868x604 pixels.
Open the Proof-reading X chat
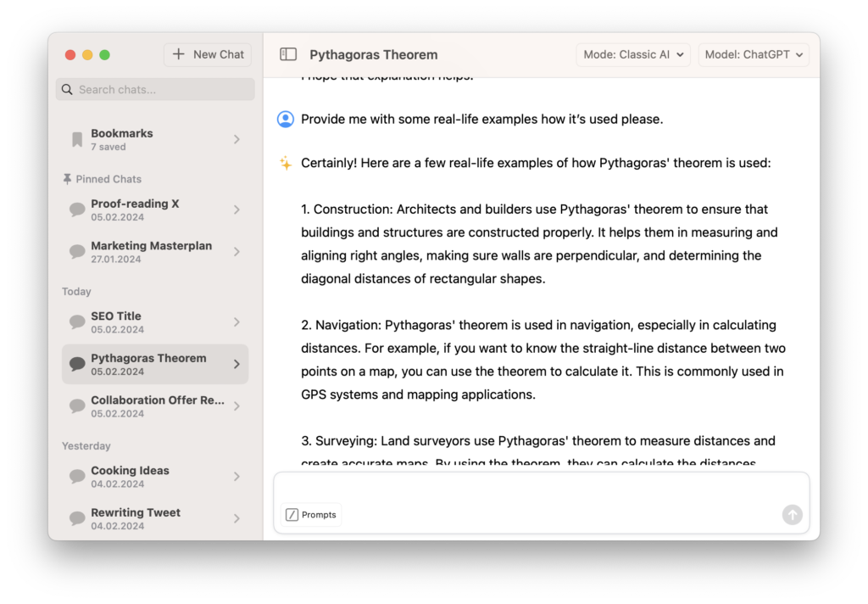pyautogui.click(x=155, y=210)
